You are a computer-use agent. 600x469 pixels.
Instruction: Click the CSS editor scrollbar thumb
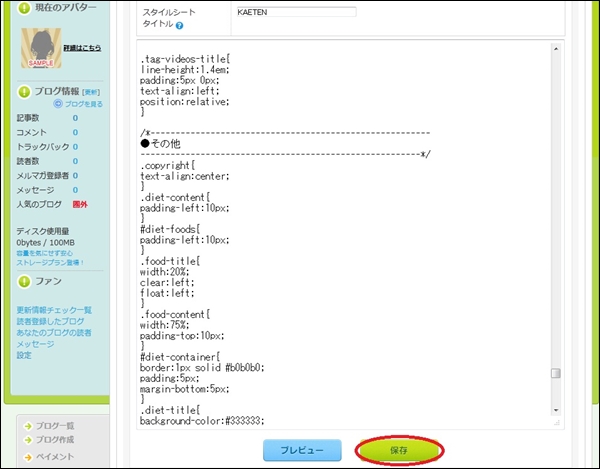(556, 373)
